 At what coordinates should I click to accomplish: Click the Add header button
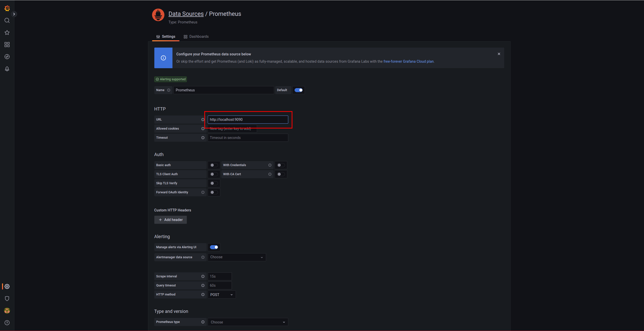pyautogui.click(x=170, y=220)
